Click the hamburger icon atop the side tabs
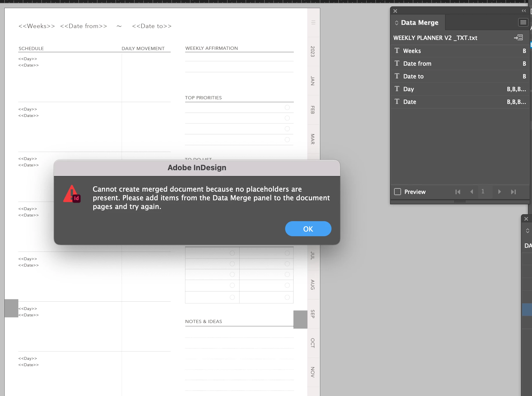Screen dimensions: 532x396 click(x=313, y=22)
